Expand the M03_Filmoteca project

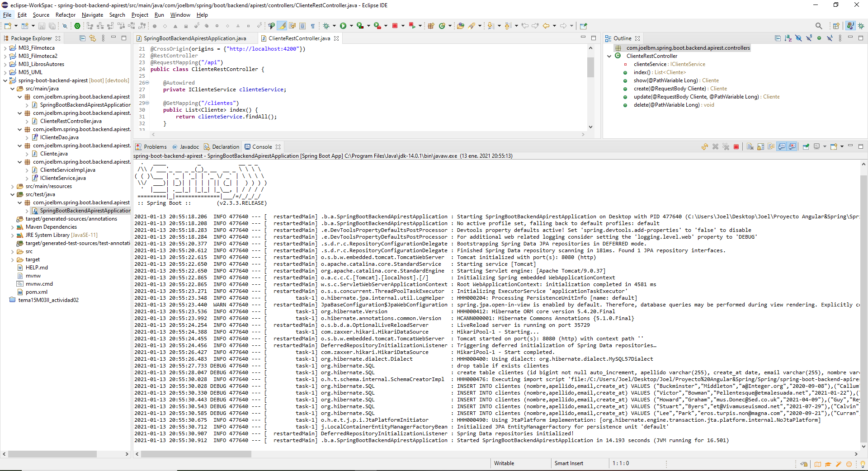5,48
